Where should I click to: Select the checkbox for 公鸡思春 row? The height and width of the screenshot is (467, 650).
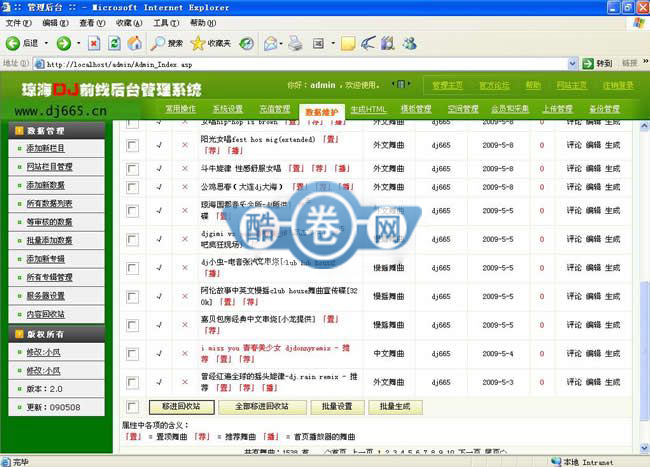pos(132,187)
